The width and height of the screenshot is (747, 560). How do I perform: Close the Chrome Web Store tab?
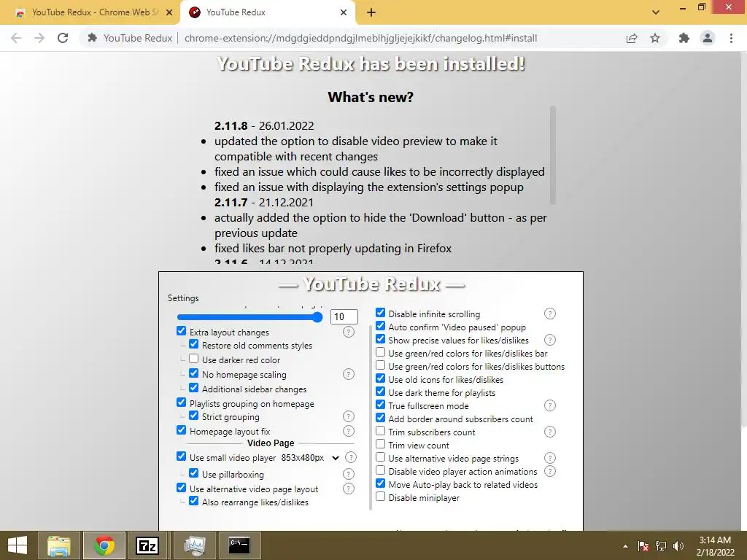point(169,12)
